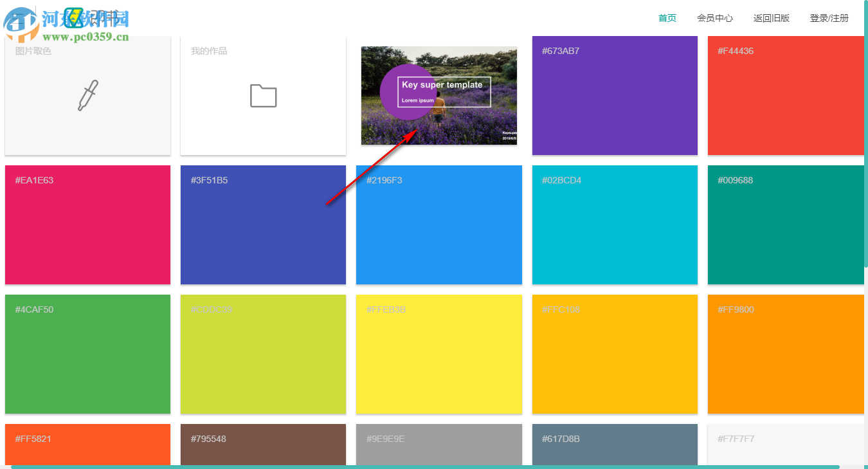868x469 pixels.
Task: Open the 我的作品 folder card
Action: click(263, 95)
